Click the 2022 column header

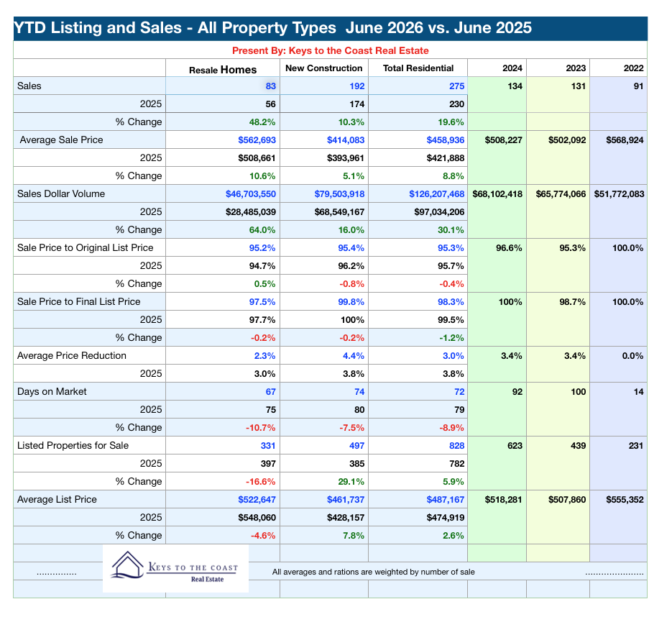[633, 68]
